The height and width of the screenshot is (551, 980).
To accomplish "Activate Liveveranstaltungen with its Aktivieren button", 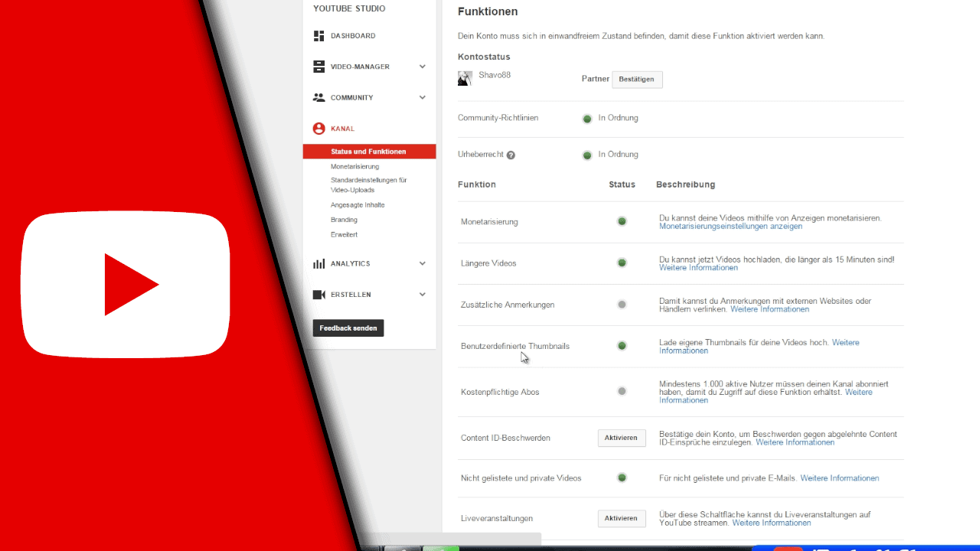I will [x=622, y=519].
